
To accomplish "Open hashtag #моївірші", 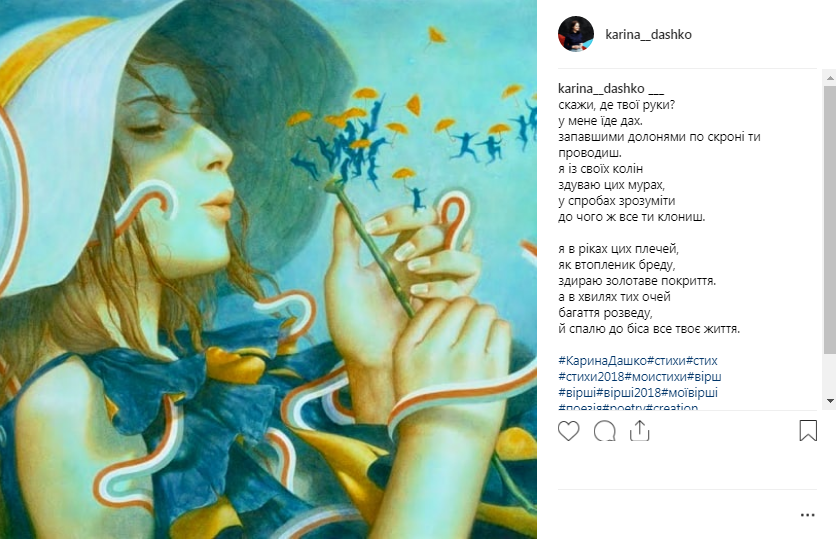I will (689, 392).
